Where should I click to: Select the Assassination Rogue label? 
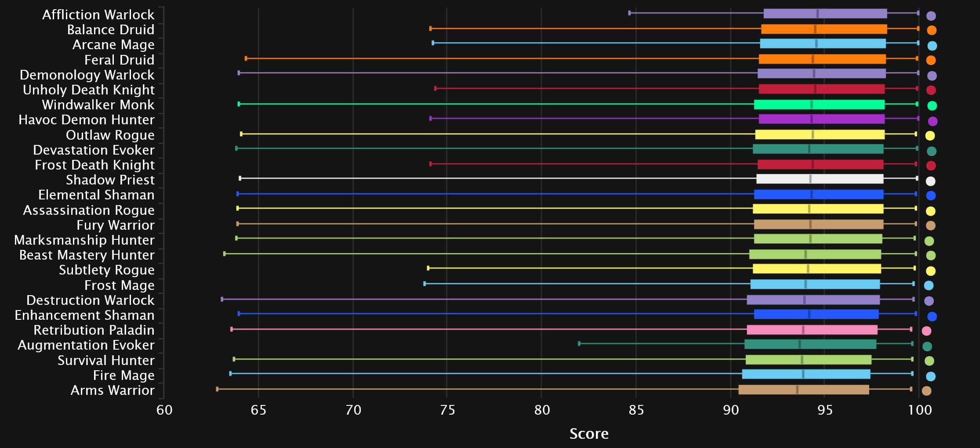pos(89,210)
